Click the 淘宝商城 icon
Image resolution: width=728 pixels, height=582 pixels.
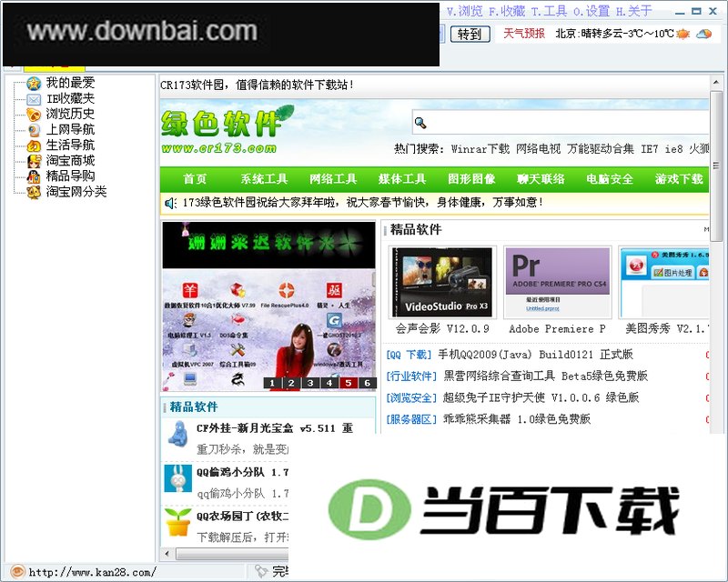[x=34, y=161]
